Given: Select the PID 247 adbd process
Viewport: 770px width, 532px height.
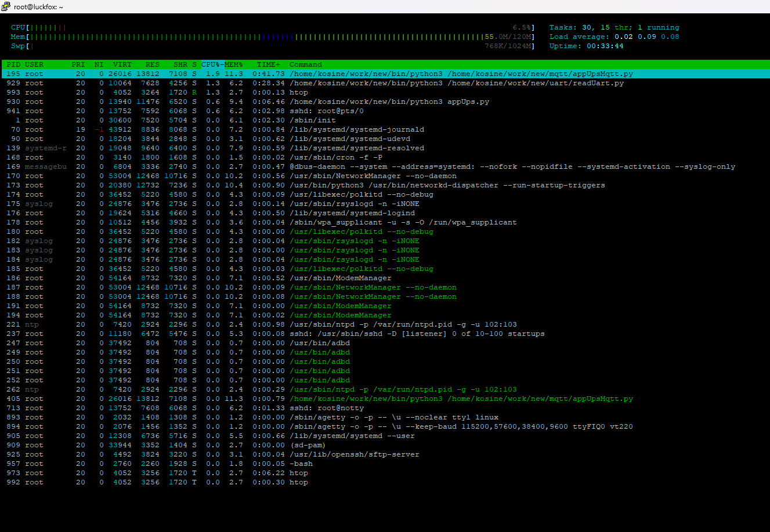Looking at the screenshot, I should pos(385,343).
